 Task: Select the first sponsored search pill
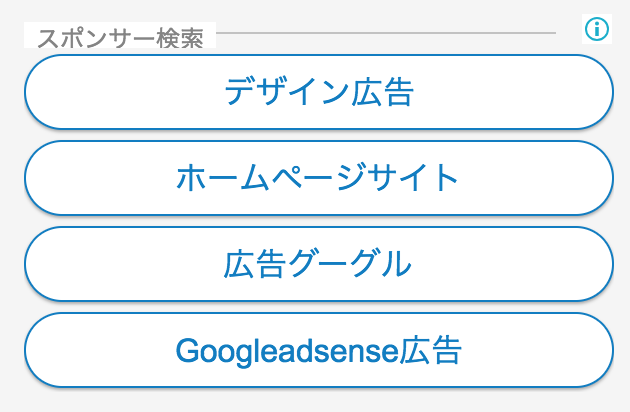(319, 92)
